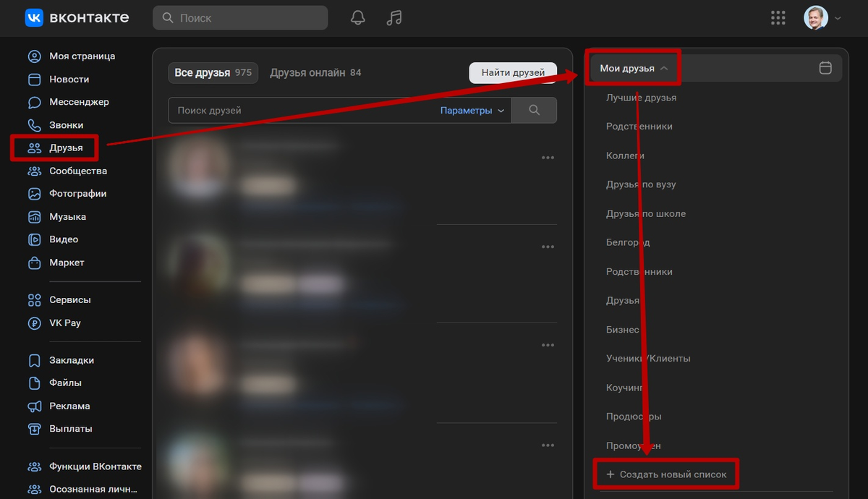Select 'Бизнес' list
Image resolution: width=868 pixels, height=499 pixels.
[x=623, y=329]
